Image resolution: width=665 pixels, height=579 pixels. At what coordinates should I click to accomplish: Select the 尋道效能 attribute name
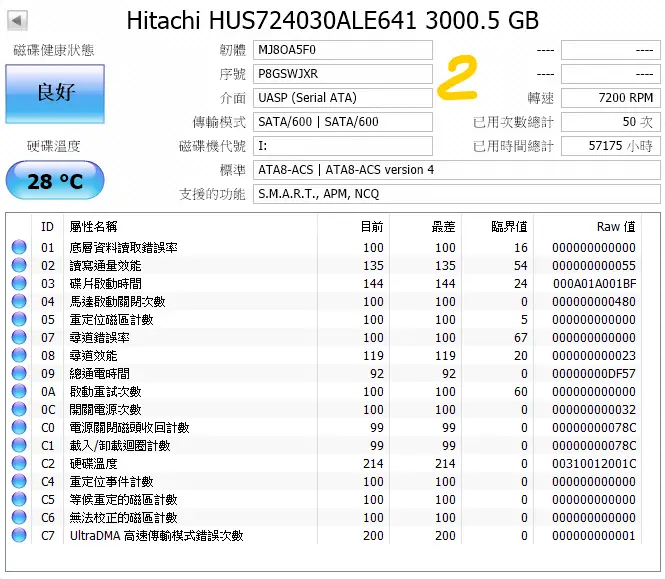coord(93,355)
